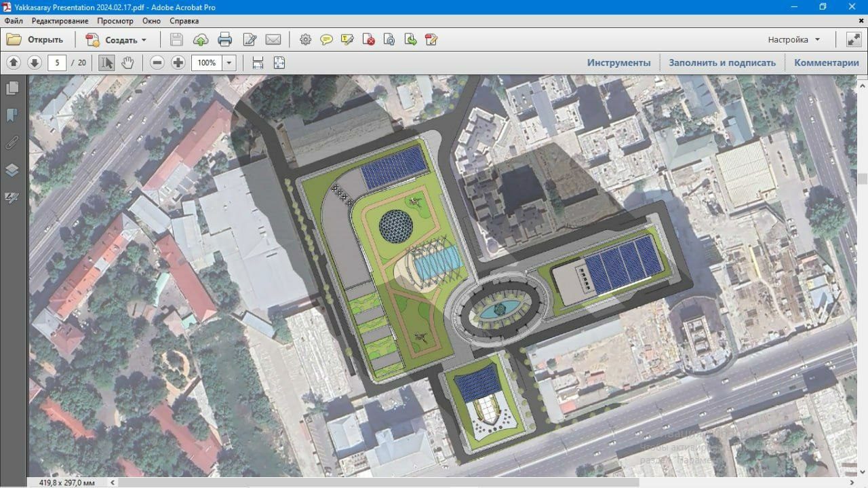Open the Инструменты pane
868x488 pixels.
(618, 62)
